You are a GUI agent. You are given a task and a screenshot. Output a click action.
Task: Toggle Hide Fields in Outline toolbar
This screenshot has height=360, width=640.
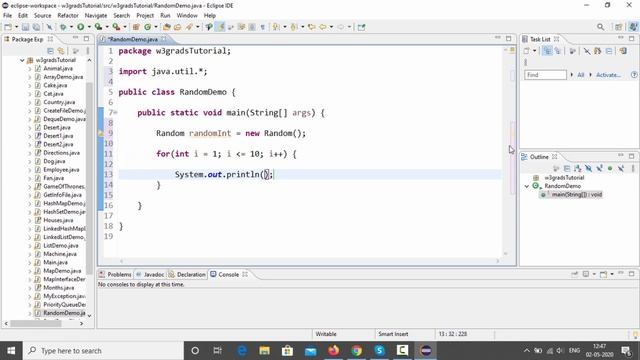(588, 168)
